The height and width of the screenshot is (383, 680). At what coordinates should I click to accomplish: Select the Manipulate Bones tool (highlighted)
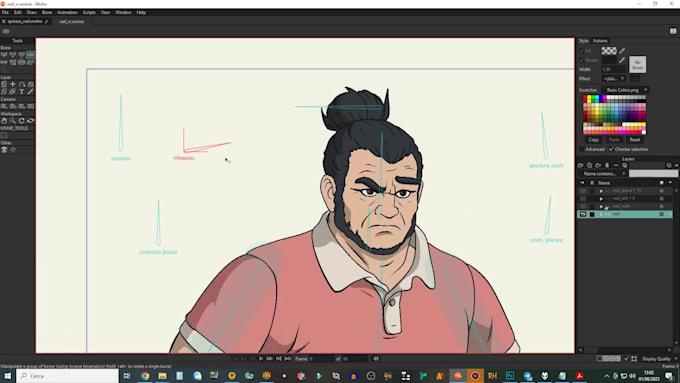coord(30,55)
